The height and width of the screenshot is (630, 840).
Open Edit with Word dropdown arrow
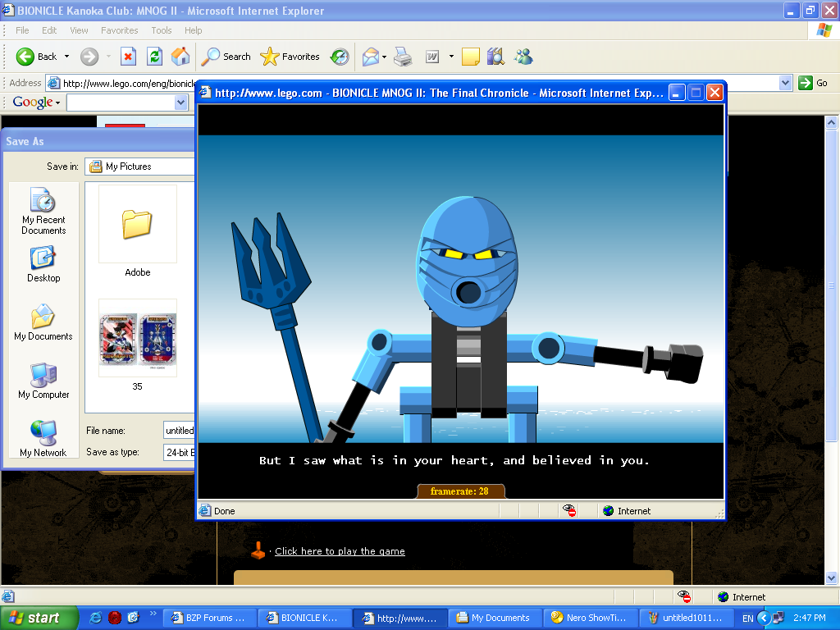tap(451, 57)
